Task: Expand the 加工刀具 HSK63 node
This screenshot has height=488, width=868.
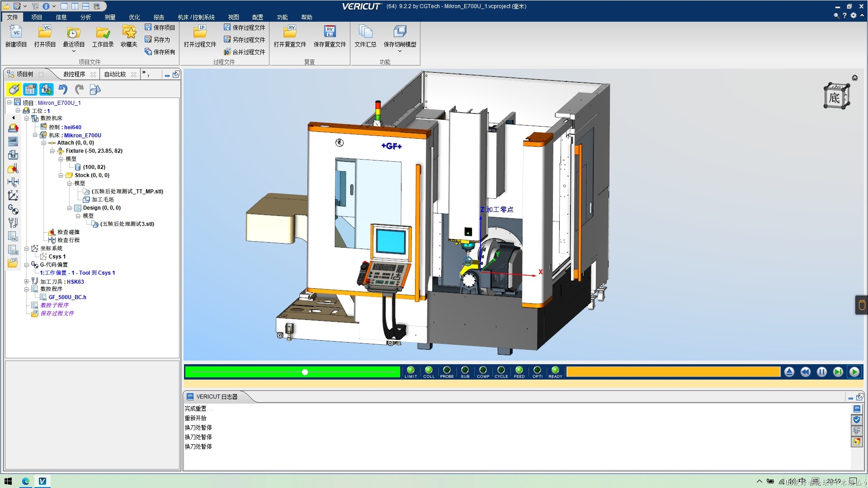Action: (26, 282)
